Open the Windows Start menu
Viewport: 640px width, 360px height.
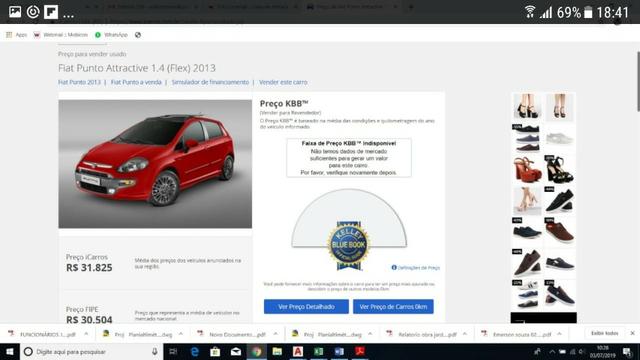tap(9, 351)
